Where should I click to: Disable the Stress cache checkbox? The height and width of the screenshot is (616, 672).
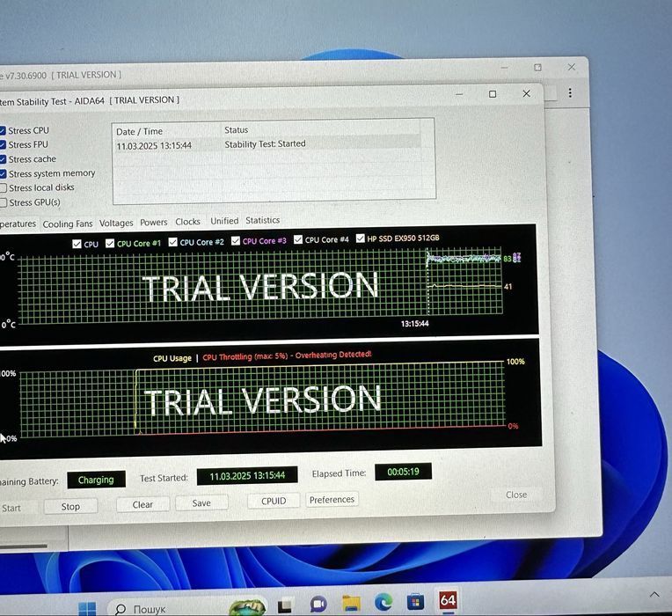[x=3, y=159]
